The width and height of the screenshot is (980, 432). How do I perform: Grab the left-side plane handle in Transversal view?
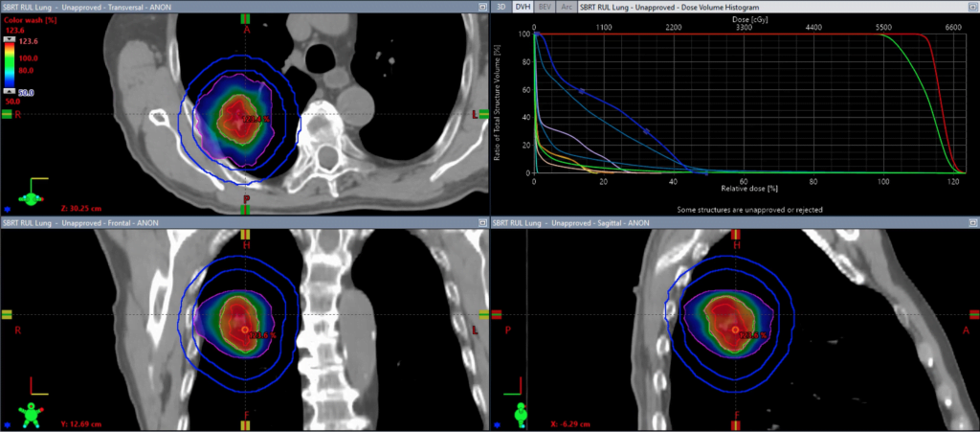click(x=483, y=114)
